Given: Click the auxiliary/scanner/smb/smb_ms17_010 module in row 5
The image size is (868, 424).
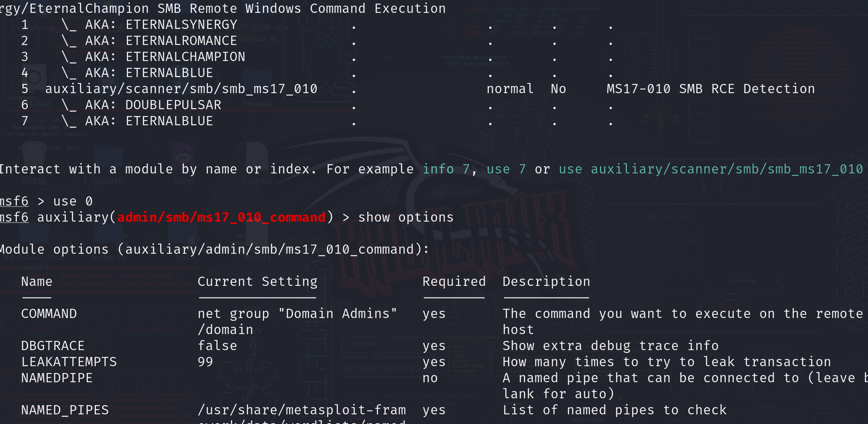Looking at the screenshot, I should [x=181, y=89].
